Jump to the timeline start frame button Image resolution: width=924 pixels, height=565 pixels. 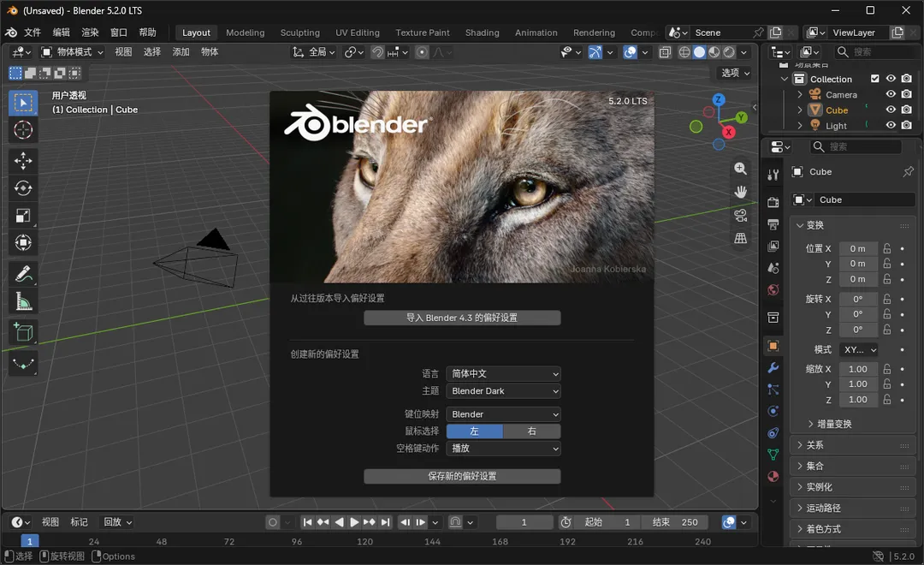[x=307, y=522]
